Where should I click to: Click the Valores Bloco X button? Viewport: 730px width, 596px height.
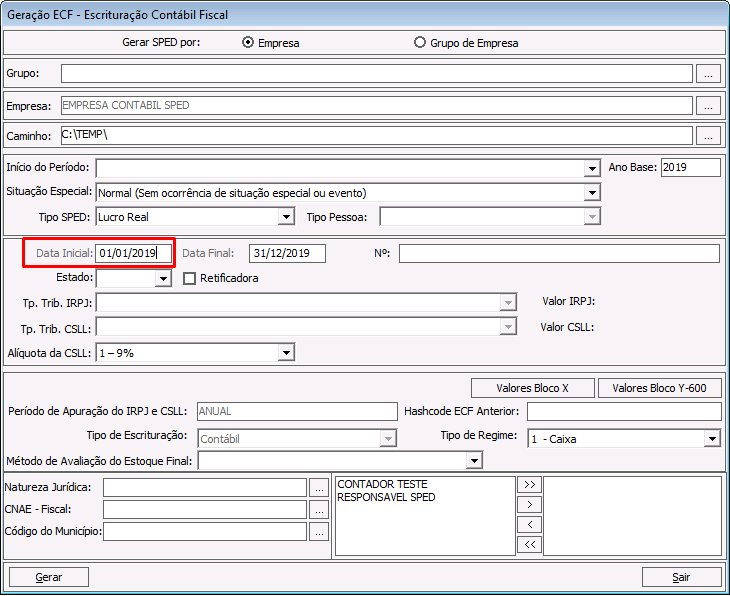(533, 388)
